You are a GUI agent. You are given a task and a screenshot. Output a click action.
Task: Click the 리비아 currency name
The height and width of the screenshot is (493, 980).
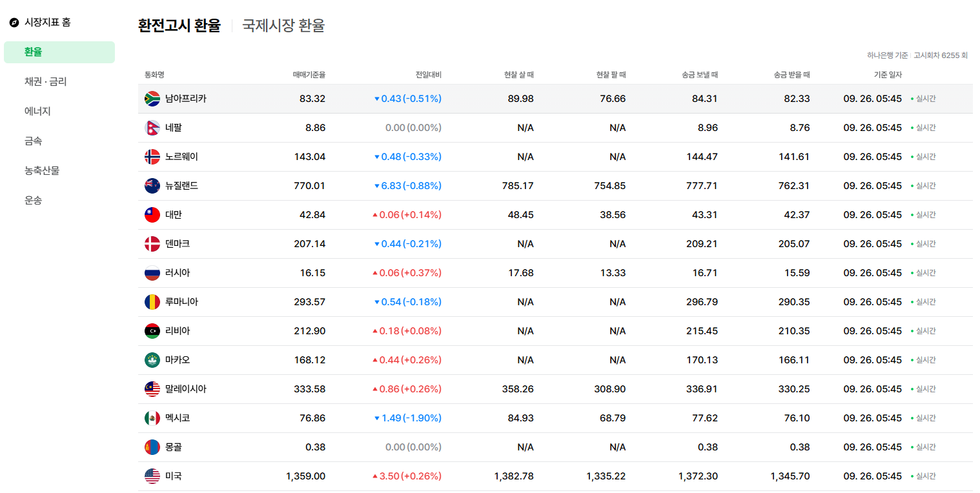(178, 331)
